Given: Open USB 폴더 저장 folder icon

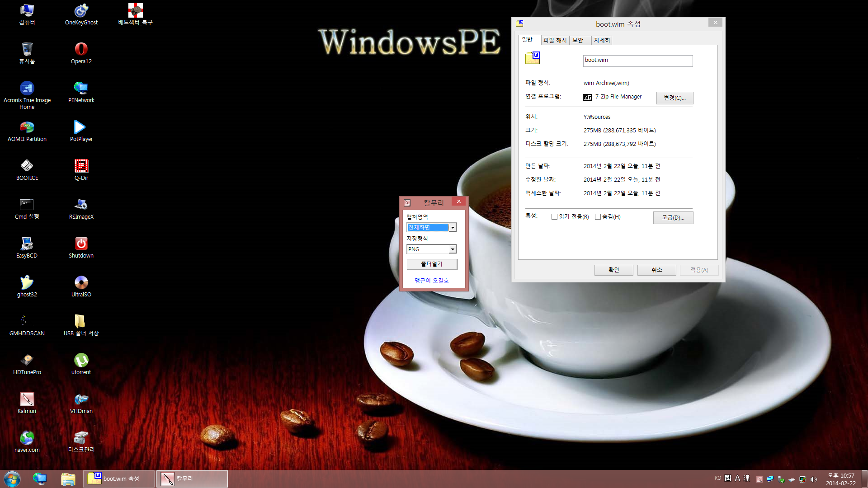Looking at the screenshot, I should tap(81, 325).
